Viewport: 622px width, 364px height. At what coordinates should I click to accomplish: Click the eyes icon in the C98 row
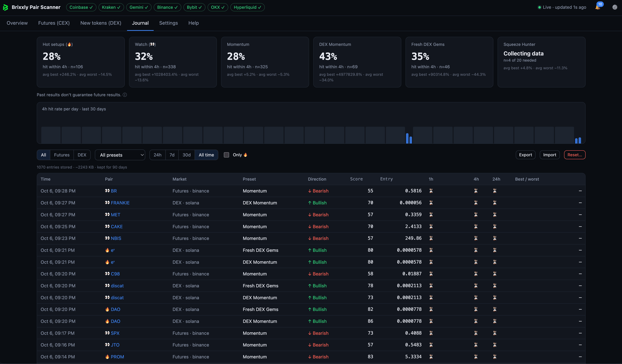107,274
